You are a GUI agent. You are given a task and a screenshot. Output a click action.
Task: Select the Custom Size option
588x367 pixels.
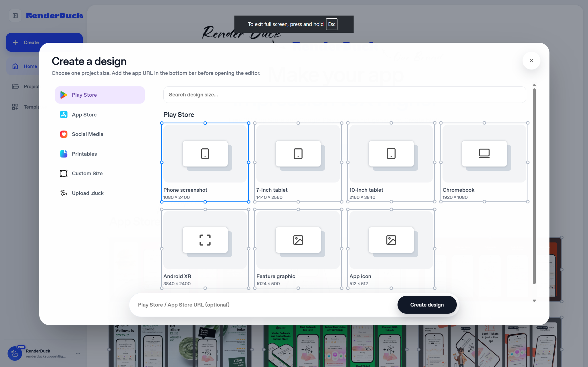pyautogui.click(x=100, y=173)
